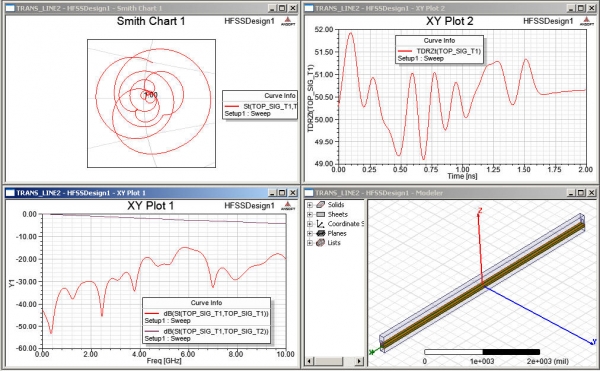
Task: Click right arrow of Modeler tree scrollbar
Action: (359, 361)
